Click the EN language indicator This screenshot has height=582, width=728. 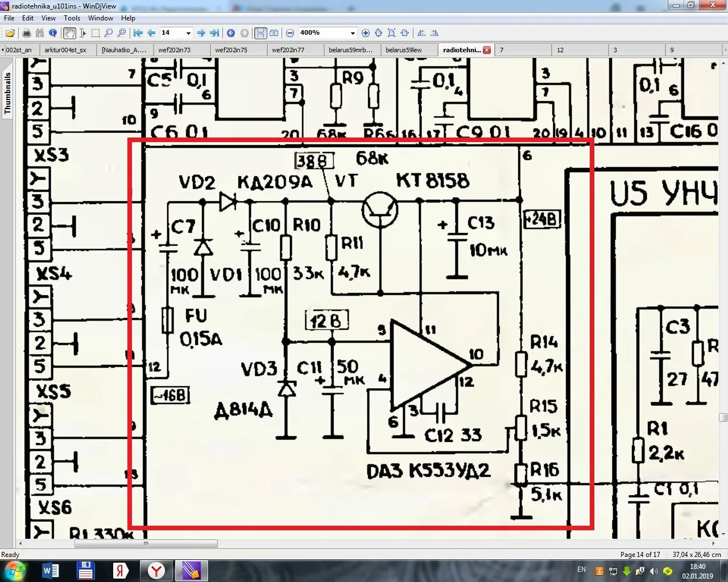[581, 569]
